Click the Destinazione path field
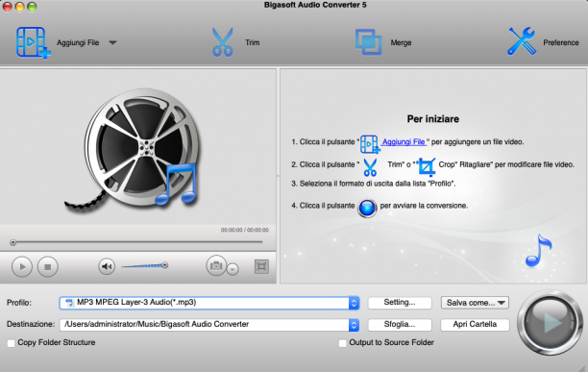 [205, 324]
